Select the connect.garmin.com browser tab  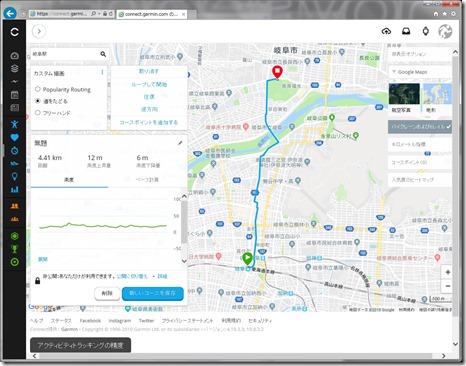[152, 14]
